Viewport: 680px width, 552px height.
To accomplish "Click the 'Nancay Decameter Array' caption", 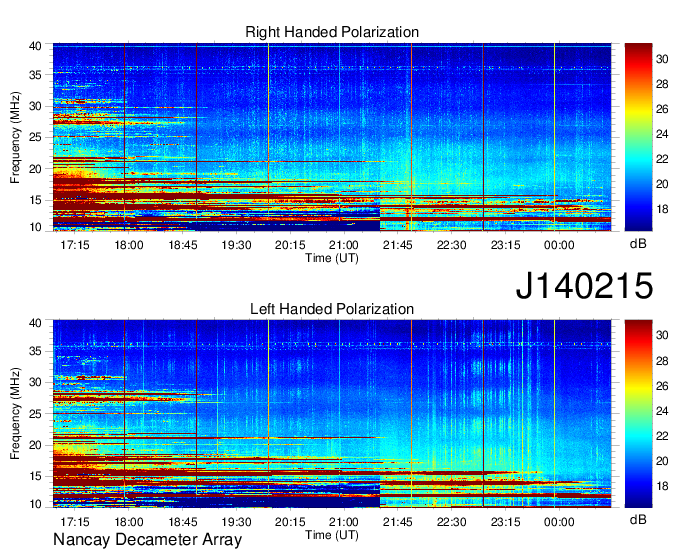I will click(147, 540).
